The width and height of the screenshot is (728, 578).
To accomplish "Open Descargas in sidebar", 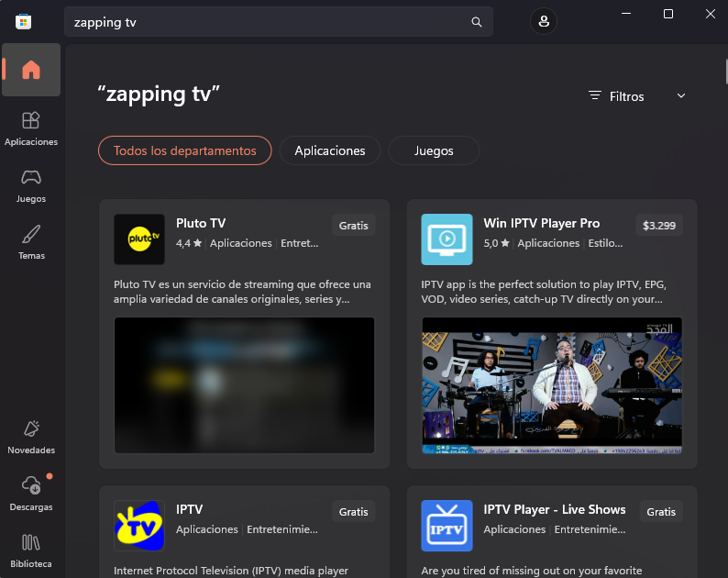I will [x=31, y=494].
